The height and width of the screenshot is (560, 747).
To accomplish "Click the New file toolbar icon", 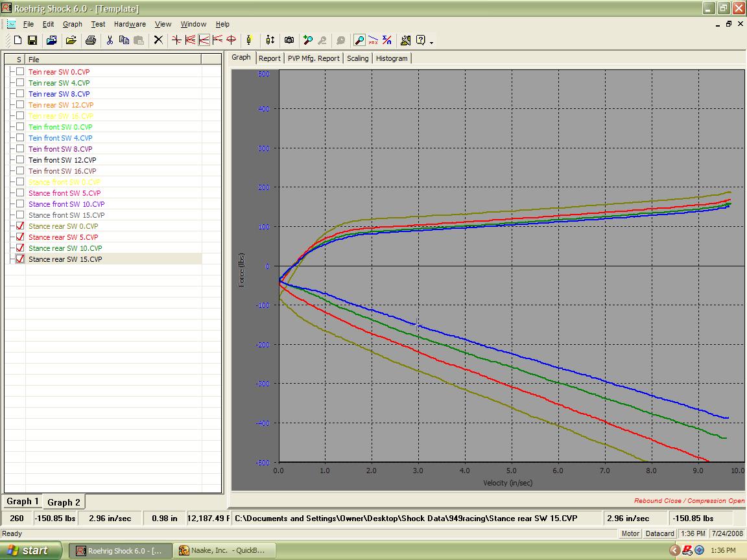I will coord(18,40).
